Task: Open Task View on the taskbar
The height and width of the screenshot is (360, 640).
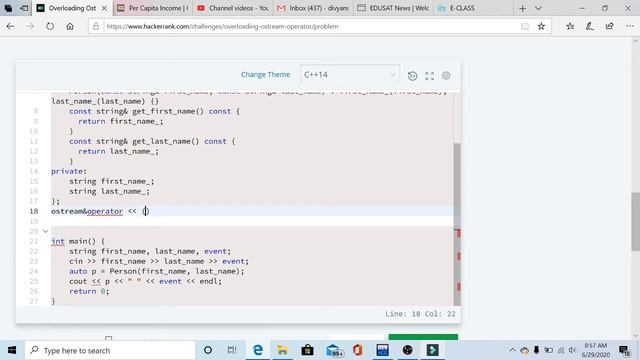Action: 232,350
